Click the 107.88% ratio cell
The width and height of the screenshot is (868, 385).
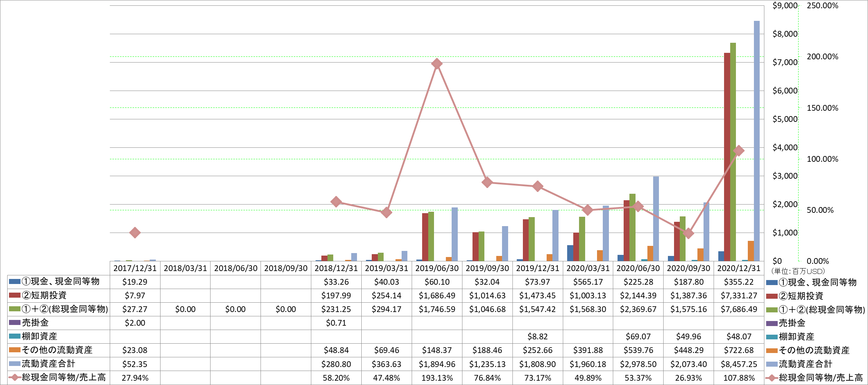tap(739, 378)
